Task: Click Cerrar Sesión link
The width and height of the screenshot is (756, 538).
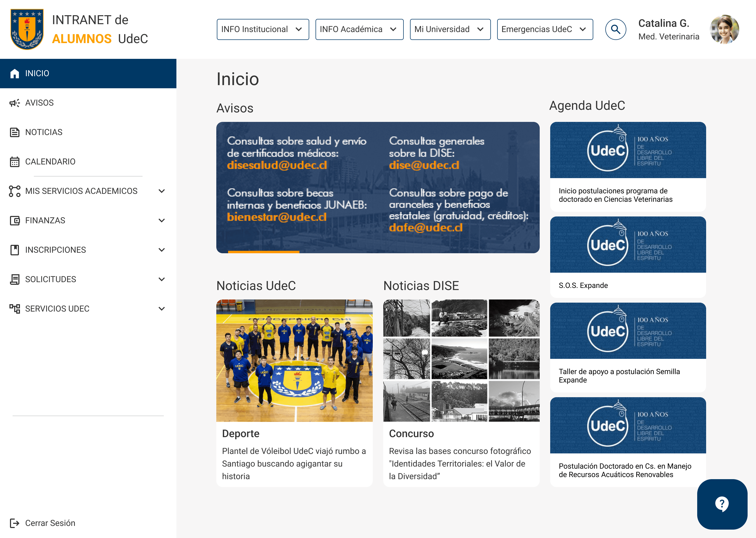Action: tap(50, 523)
